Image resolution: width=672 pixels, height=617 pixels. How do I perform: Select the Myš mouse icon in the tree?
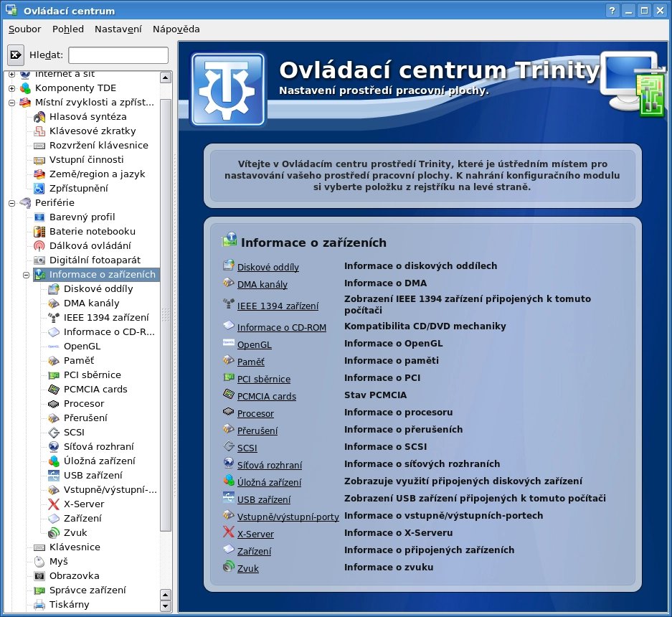pyautogui.click(x=39, y=562)
